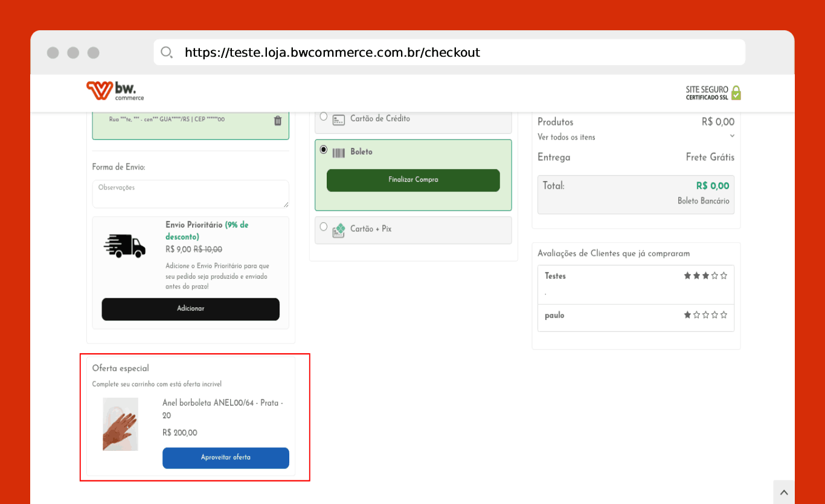Select the Boleto radio button
The height and width of the screenshot is (504, 825).
(324, 150)
